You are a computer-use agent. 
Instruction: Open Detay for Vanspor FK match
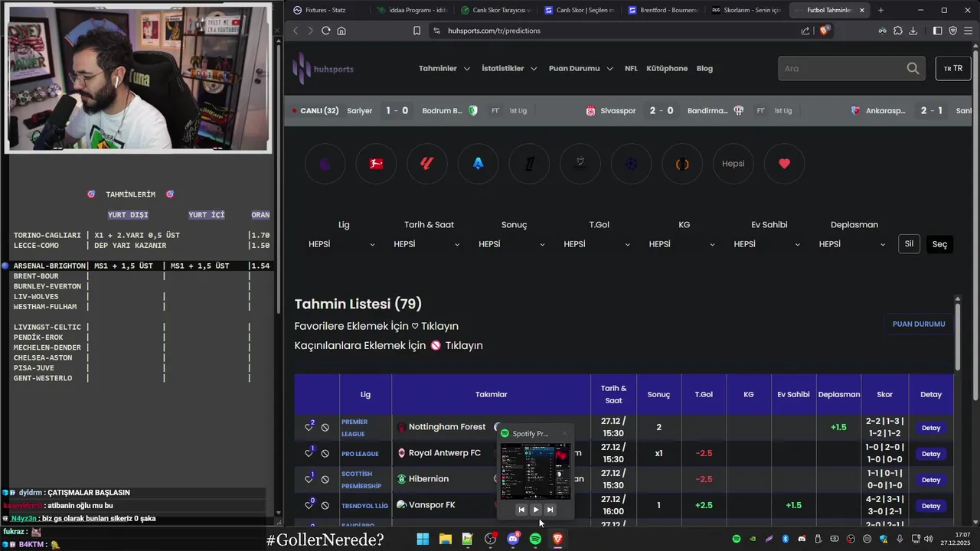point(931,506)
